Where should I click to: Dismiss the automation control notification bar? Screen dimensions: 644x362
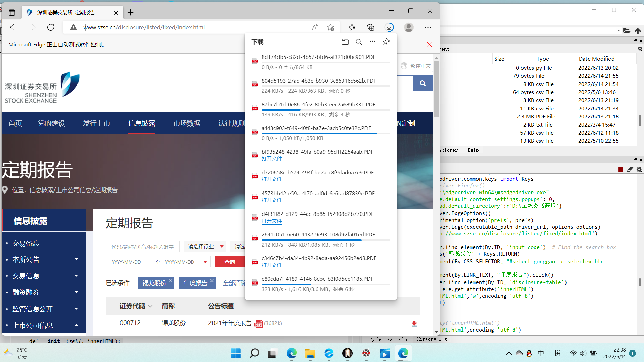[x=429, y=45]
